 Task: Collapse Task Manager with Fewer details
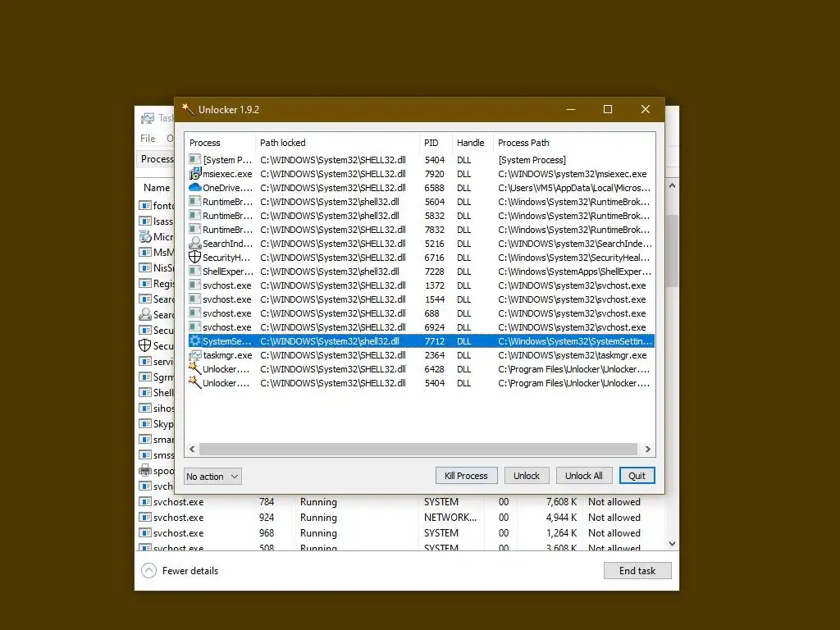coord(180,571)
